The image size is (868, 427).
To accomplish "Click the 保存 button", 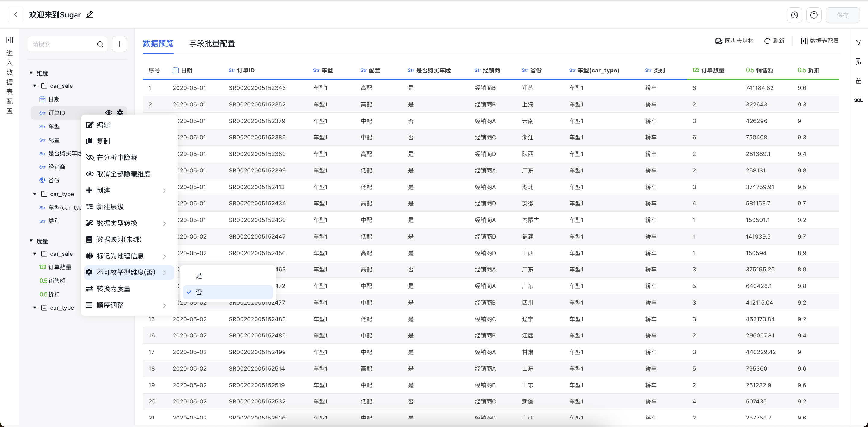I will [842, 15].
